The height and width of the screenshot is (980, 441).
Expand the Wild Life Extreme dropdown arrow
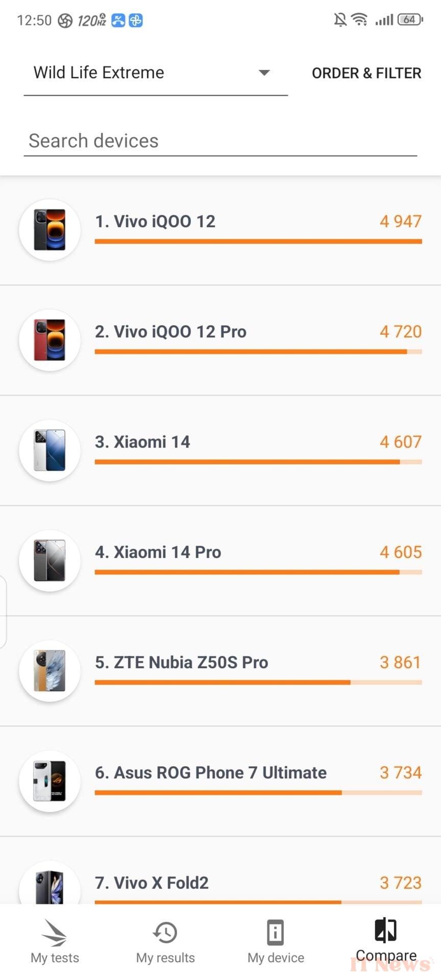tap(264, 73)
